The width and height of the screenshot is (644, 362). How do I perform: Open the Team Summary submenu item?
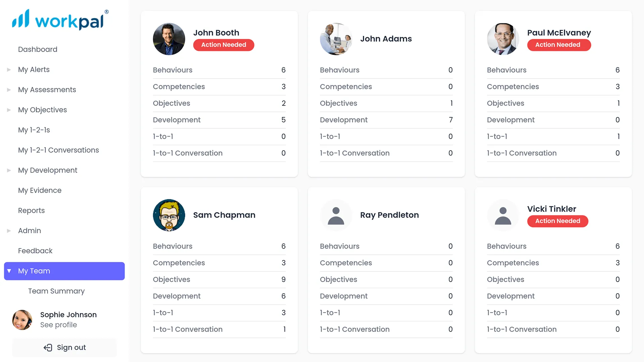coord(56,291)
